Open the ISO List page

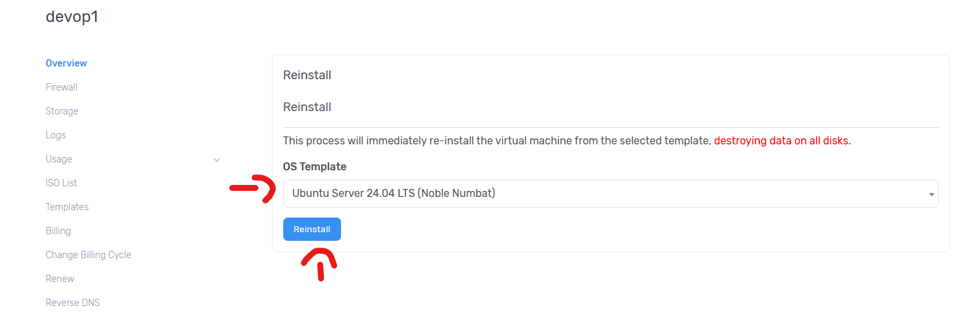click(61, 183)
